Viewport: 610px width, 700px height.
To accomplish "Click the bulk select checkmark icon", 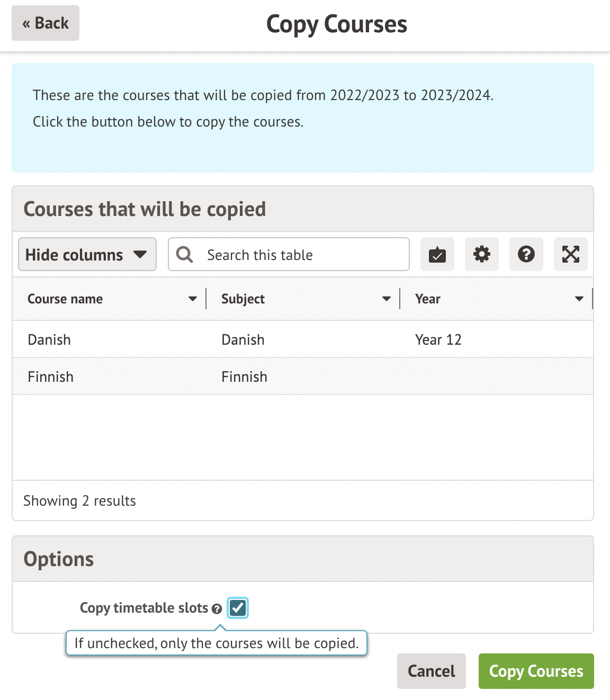I will pyautogui.click(x=437, y=255).
